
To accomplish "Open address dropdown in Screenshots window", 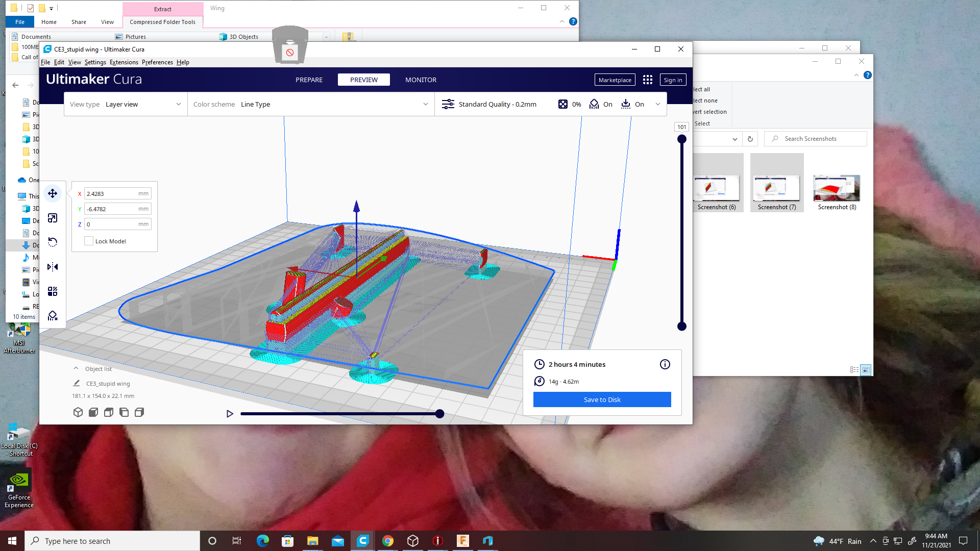I will [x=735, y=139].
